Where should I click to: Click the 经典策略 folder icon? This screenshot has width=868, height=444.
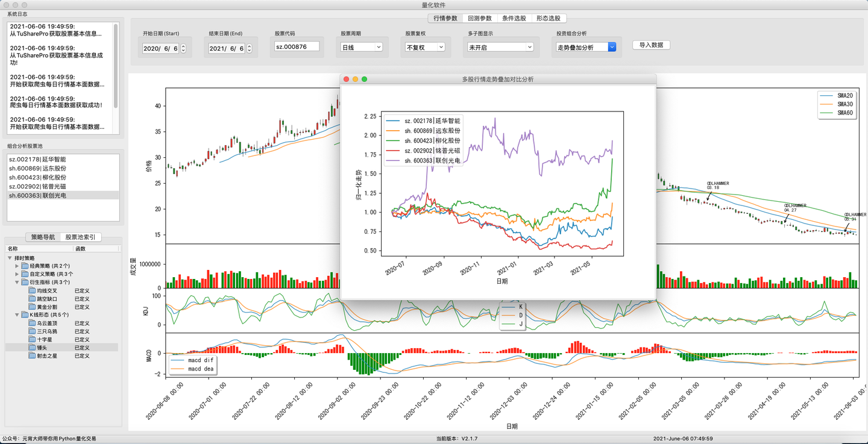point(24,266)
